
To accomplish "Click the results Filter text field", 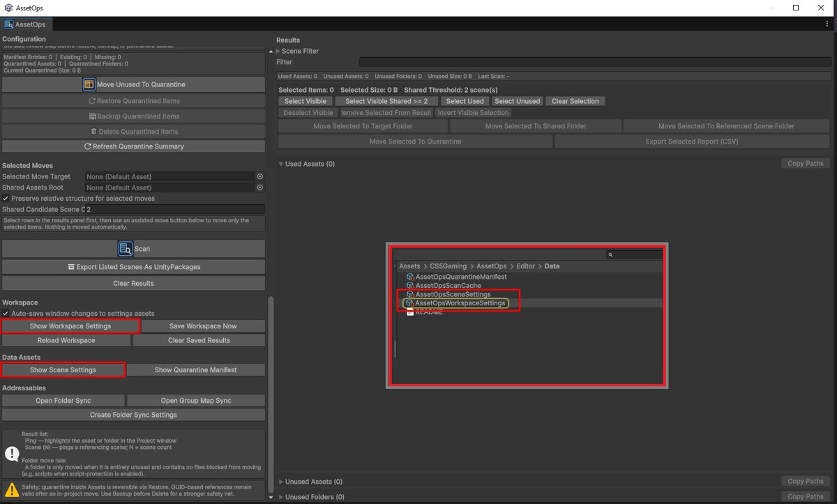I will [x=596, y=62].
